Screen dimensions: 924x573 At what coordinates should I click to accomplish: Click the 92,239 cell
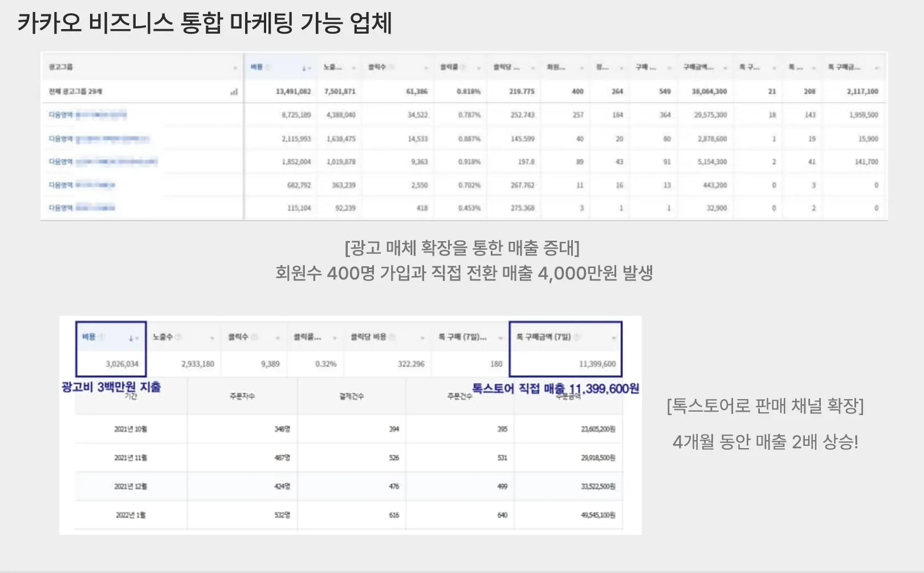coord(345,208)
